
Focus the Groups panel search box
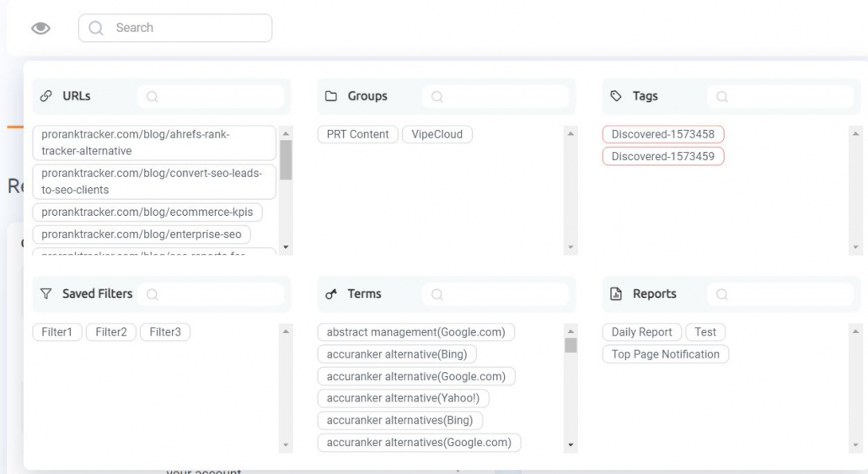[x=496, y=96]
